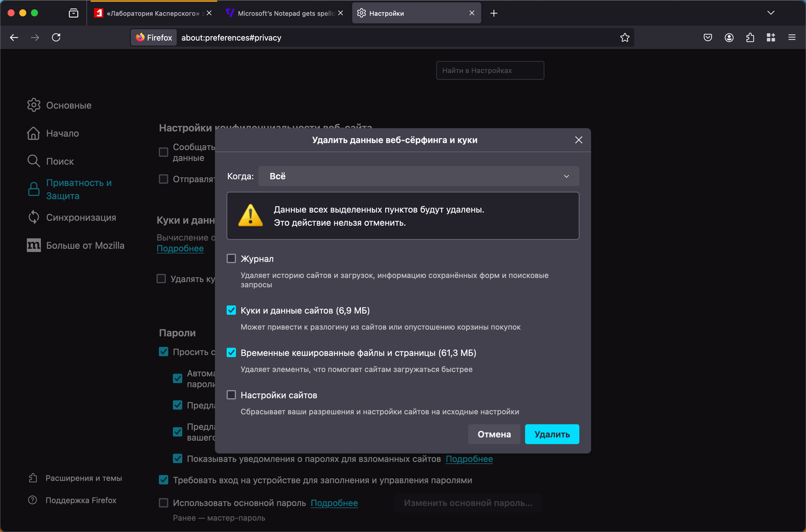The height and width of the screenshot is (532, 806).
Task: Switch to Microsoft's Notepad tab
Action: (282, 13)
